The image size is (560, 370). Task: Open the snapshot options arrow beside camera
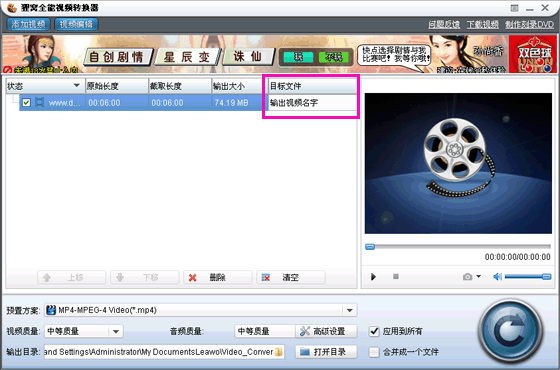[x=479, y=276]
